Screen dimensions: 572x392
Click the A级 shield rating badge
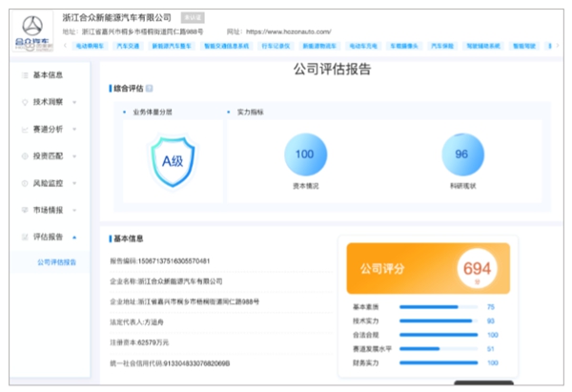(x=172, y=159)
